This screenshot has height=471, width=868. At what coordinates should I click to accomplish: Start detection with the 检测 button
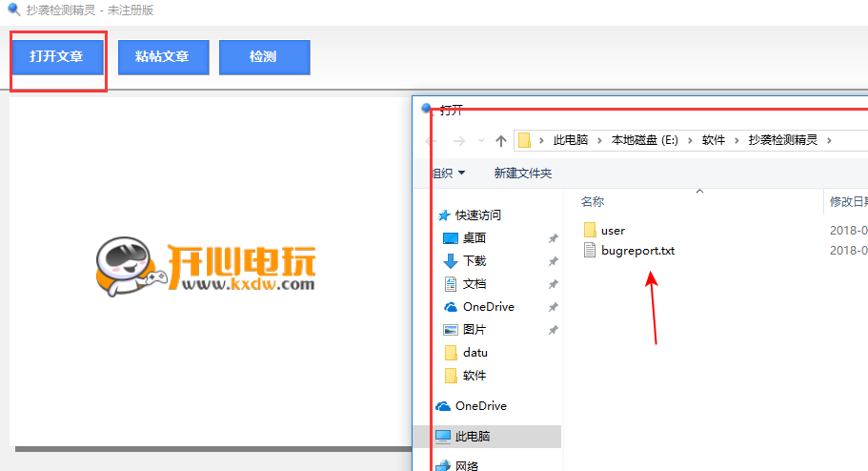265,56
